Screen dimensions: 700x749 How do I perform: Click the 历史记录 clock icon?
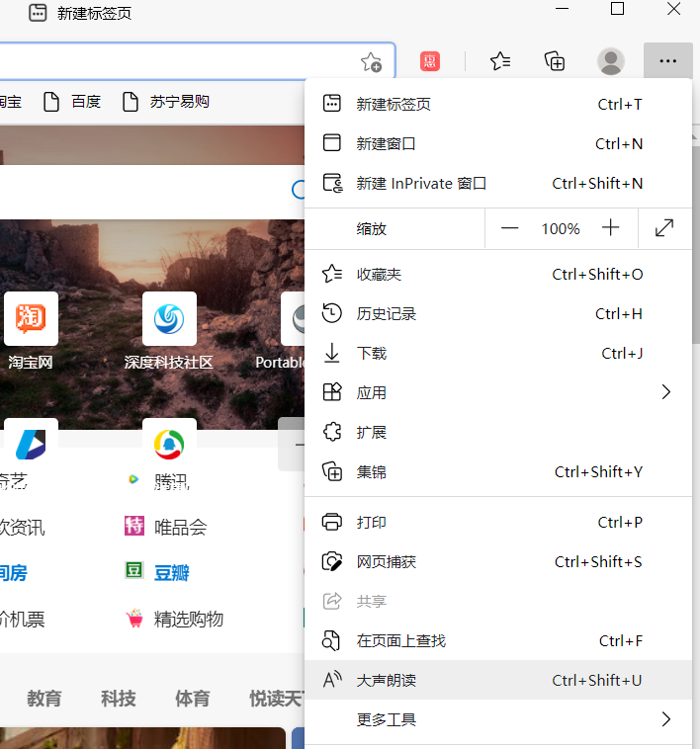[331, 313]
